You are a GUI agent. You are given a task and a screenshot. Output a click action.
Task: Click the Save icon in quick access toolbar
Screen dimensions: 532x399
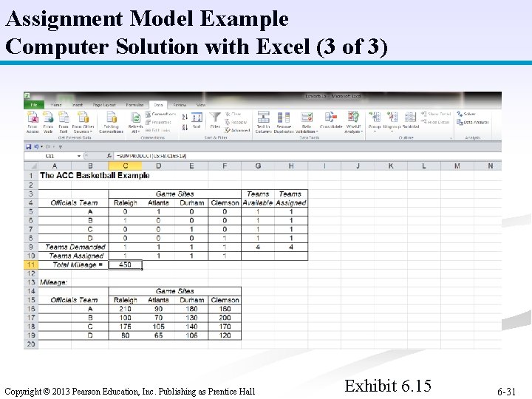29,147
